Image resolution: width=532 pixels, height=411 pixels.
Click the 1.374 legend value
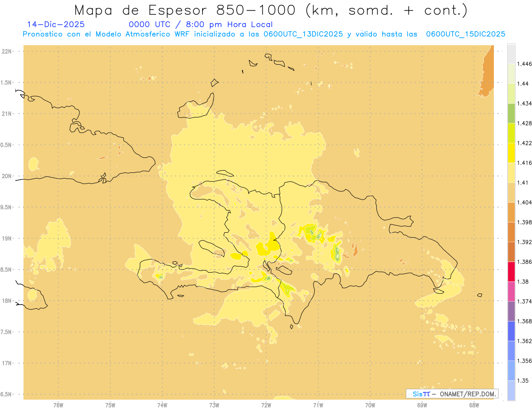point(524,301)
